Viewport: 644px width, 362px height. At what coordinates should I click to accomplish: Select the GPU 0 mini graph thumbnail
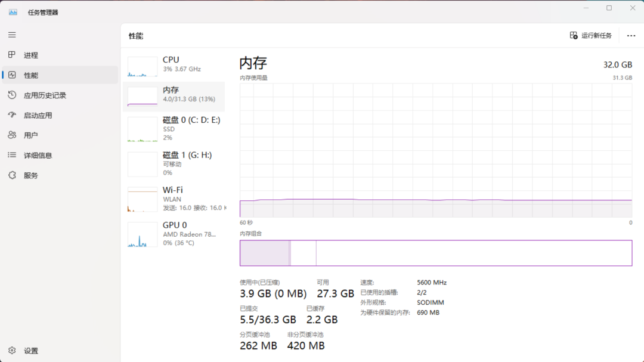pos(143,234)
